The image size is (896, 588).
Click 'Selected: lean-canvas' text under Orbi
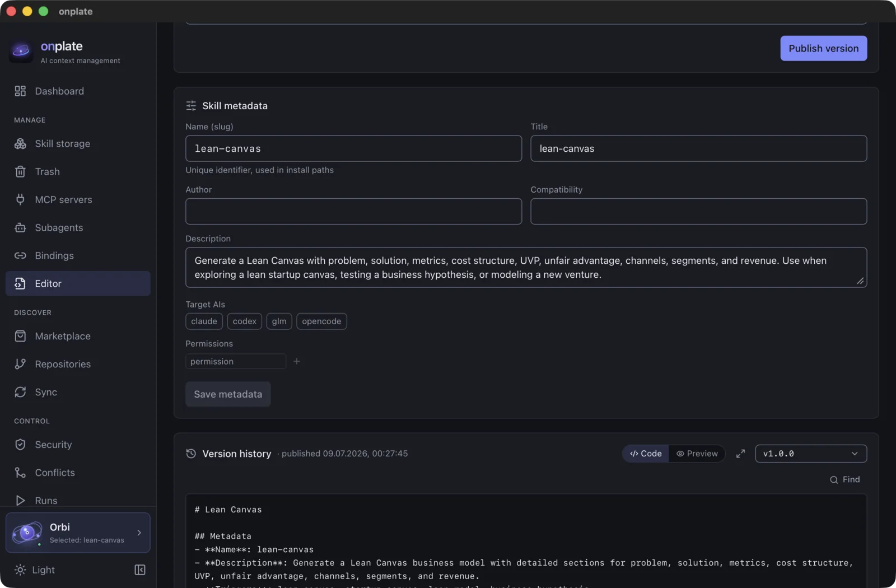(87, 540)
